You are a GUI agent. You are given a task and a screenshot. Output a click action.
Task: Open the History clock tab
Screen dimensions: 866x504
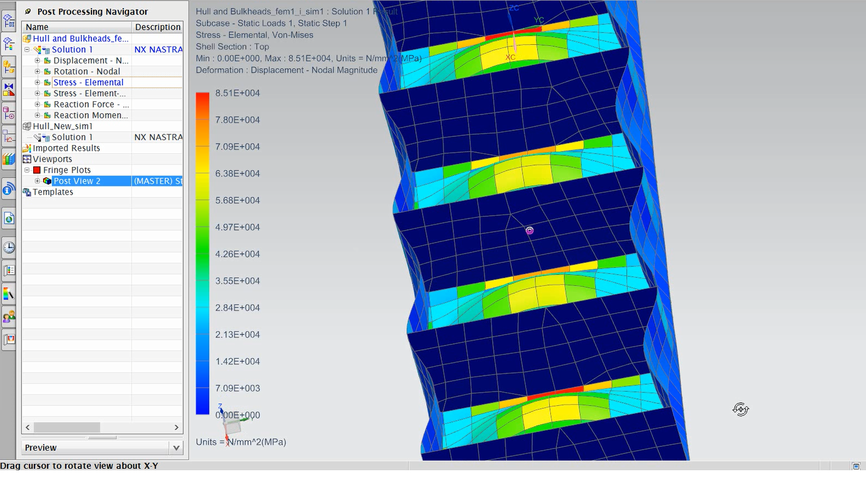pyautogui.click(x=9, y=248)
